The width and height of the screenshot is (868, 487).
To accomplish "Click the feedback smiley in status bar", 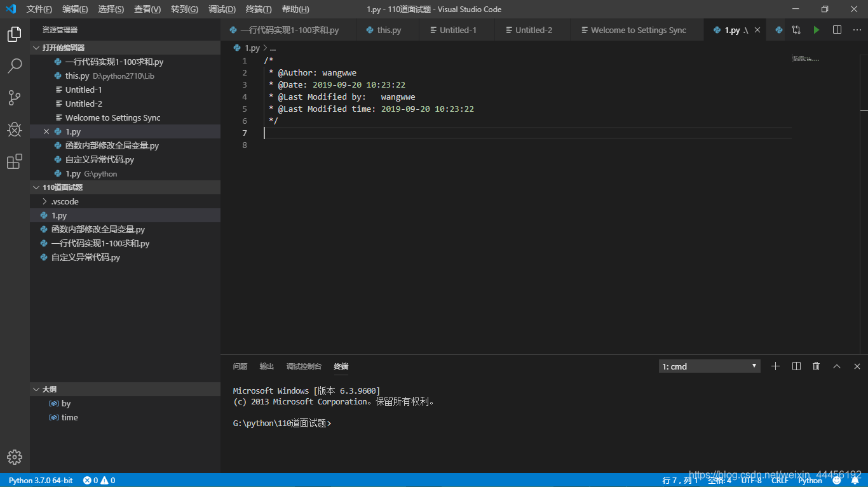I will tap(837, 481).
